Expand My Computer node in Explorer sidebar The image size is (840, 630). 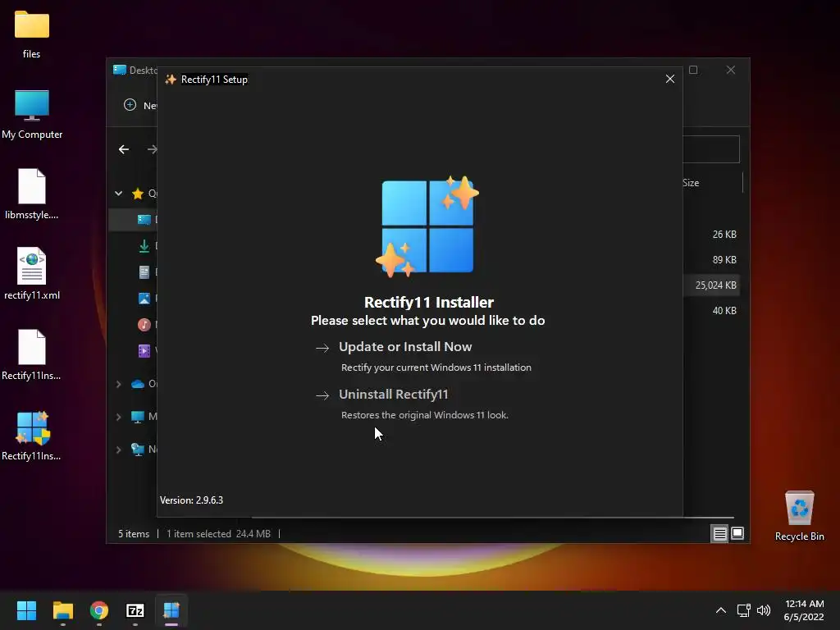pos(118,417)
